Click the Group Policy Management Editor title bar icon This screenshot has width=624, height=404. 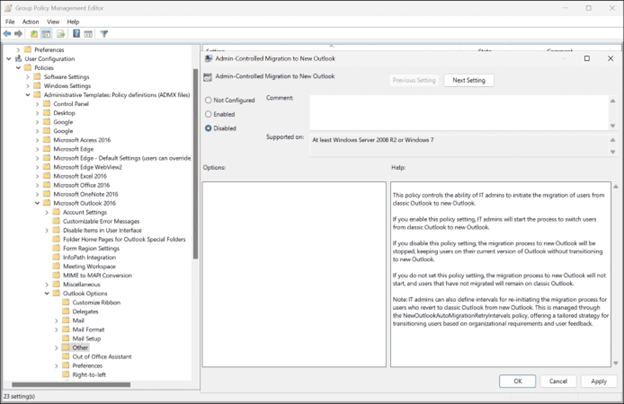tap(8, 8)
